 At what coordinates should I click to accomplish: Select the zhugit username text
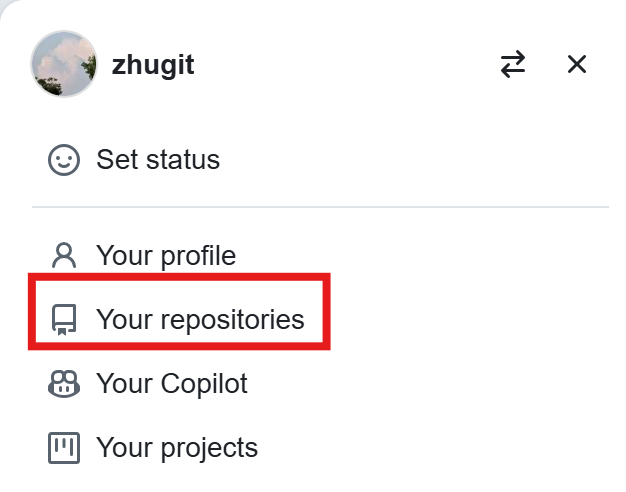click(x=153, y=65)
